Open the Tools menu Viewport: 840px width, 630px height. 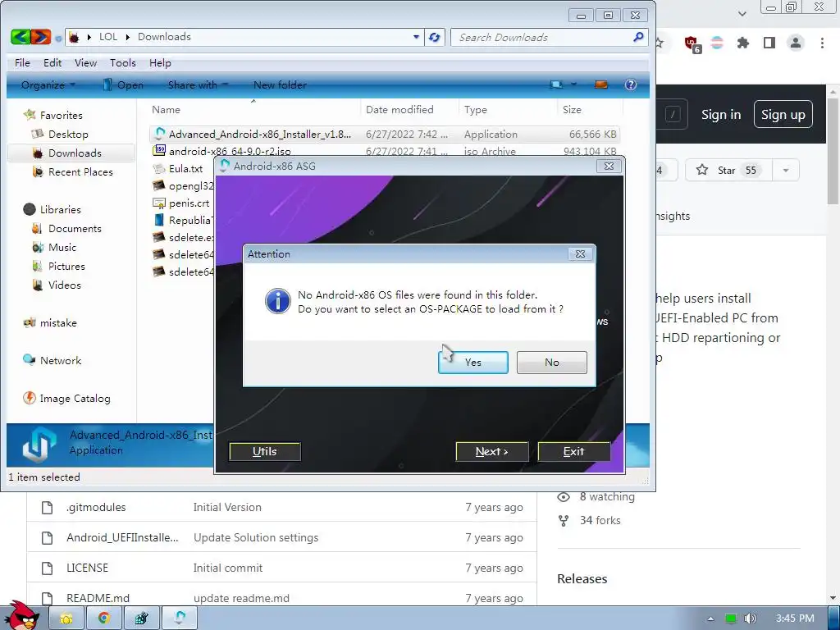(x=123, y=62)
